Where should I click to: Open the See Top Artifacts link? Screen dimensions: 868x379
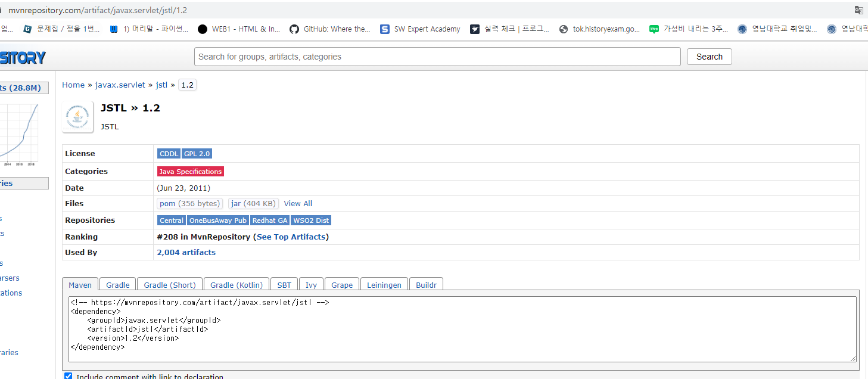pyautogui.click(x=291, y=237)
